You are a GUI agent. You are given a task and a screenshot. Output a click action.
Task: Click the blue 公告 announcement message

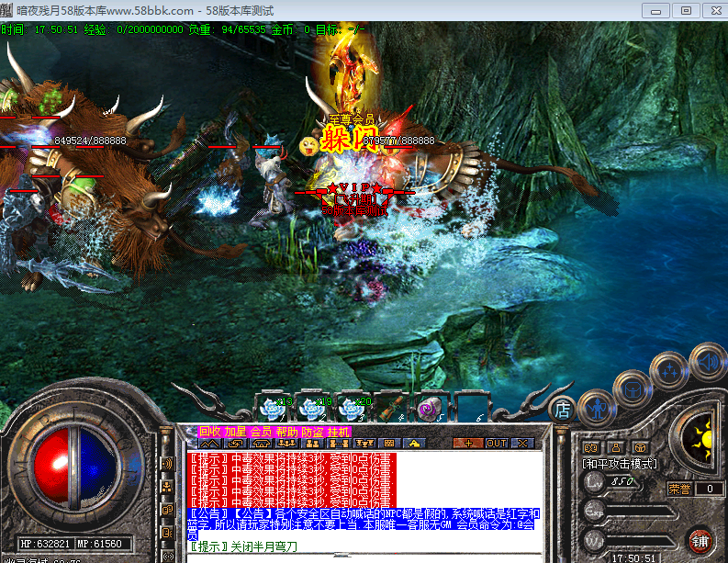click(x=363, y=525)
